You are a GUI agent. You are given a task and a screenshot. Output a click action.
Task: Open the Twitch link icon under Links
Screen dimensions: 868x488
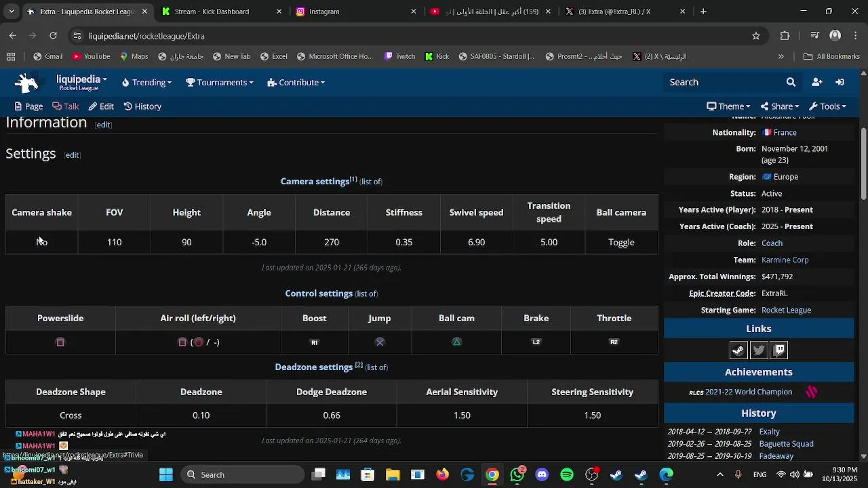click(779, 350)
